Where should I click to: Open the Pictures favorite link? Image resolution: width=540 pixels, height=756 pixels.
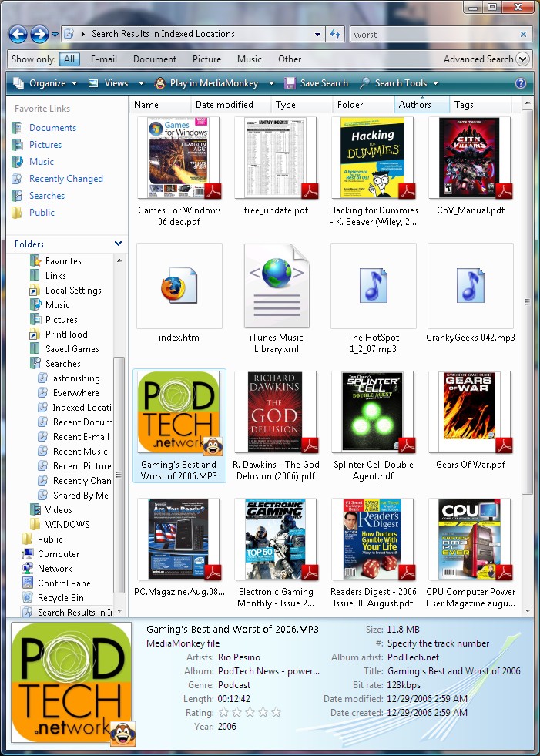[45, 145]
